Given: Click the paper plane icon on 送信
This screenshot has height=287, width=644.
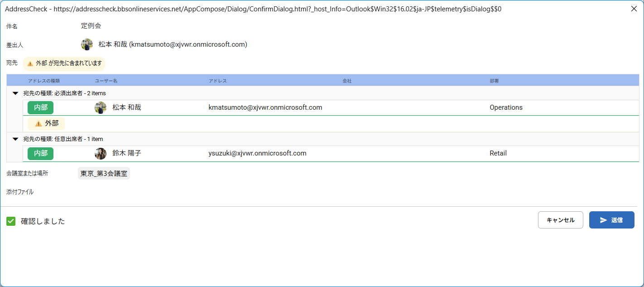Looking at the screenshot, I should click(603, 220).
